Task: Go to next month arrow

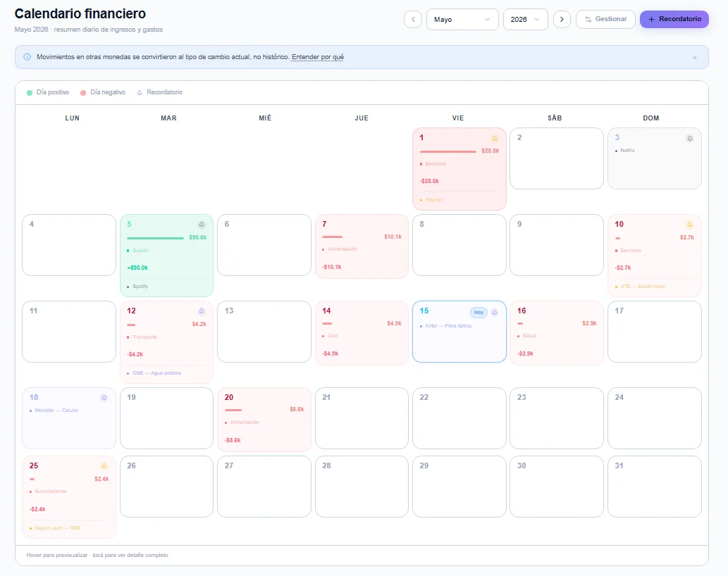Action: click(562, 20)
